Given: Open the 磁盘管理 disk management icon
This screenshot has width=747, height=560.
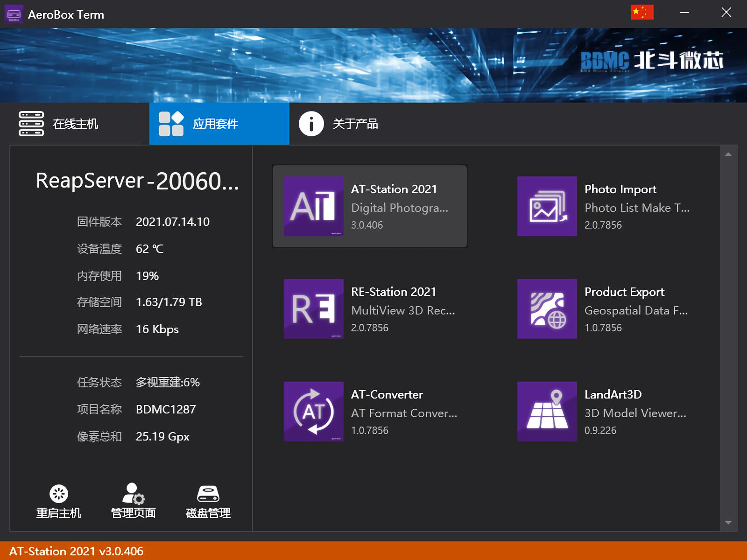Looking at the screenshot, I should [x=208, y=494].
